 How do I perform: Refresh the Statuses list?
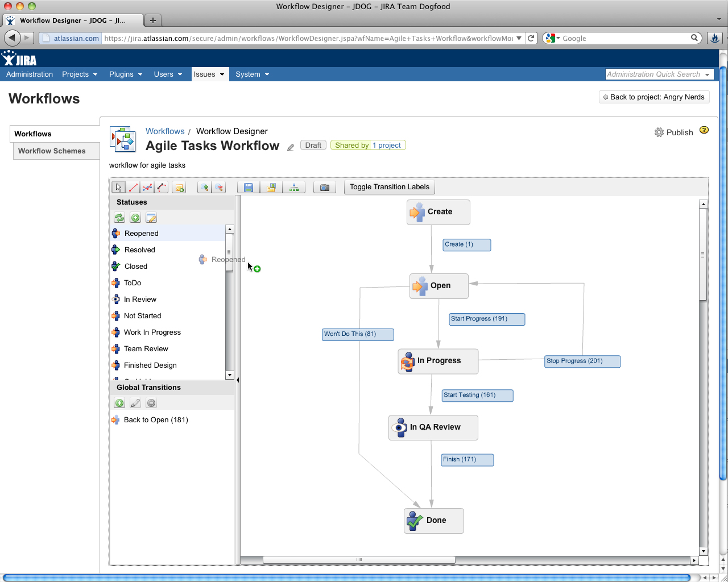coord(119,218)
